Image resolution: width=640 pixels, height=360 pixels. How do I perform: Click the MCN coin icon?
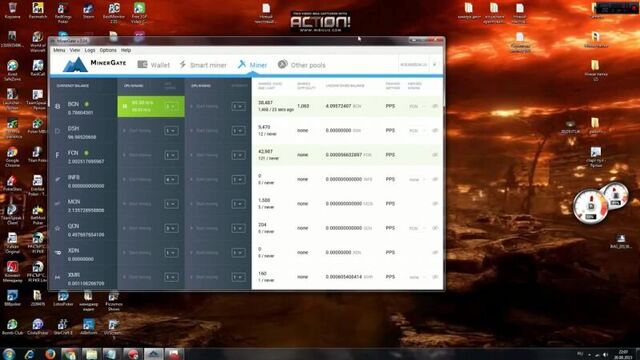58,204
